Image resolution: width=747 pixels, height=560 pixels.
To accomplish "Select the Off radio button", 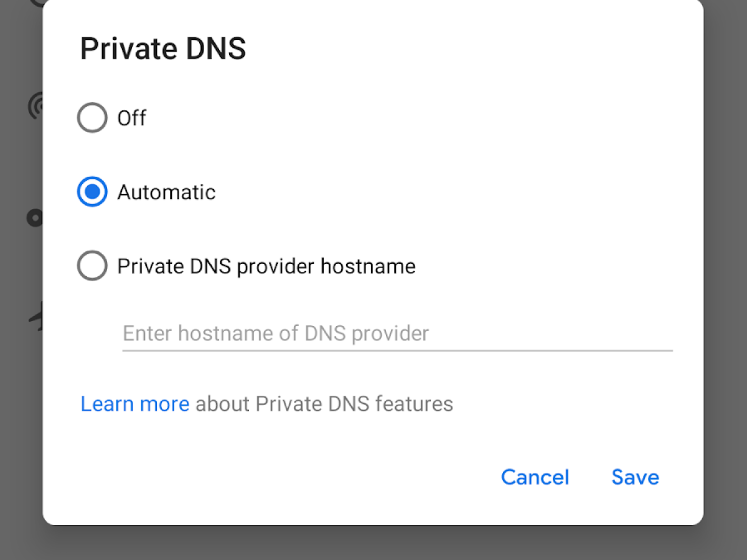I will coord(92,118).
